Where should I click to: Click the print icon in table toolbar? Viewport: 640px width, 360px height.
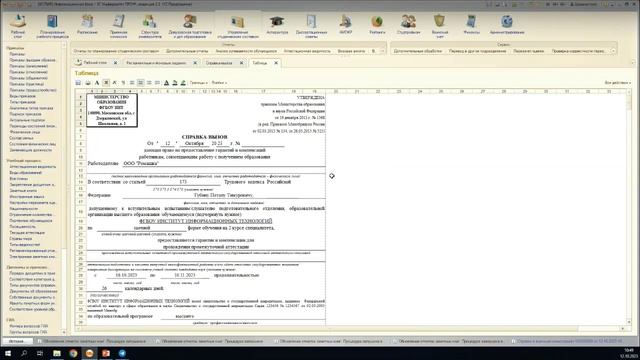88,82
